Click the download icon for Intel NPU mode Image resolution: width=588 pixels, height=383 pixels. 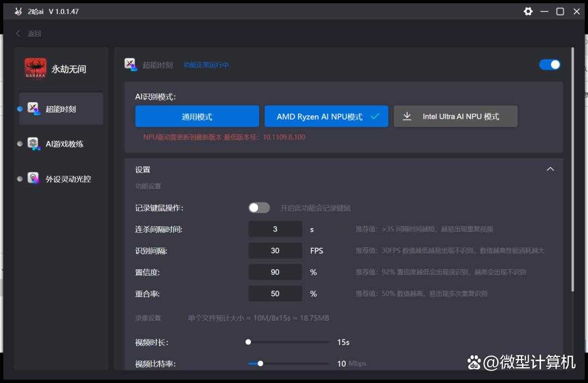click(407, 116)
